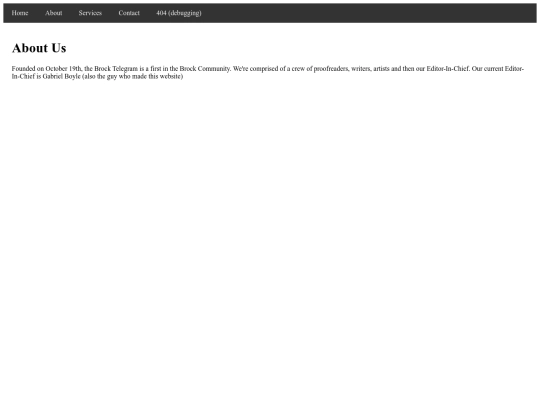Open the 404 (debugging) link

pyautogui.click(x=179, y=13)
